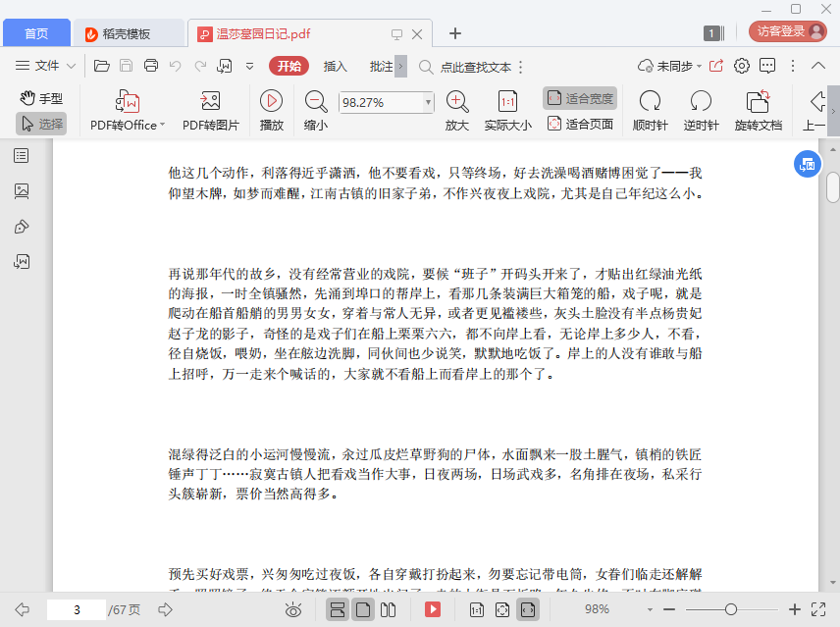Switch to two-page view mode

(388, 609)
